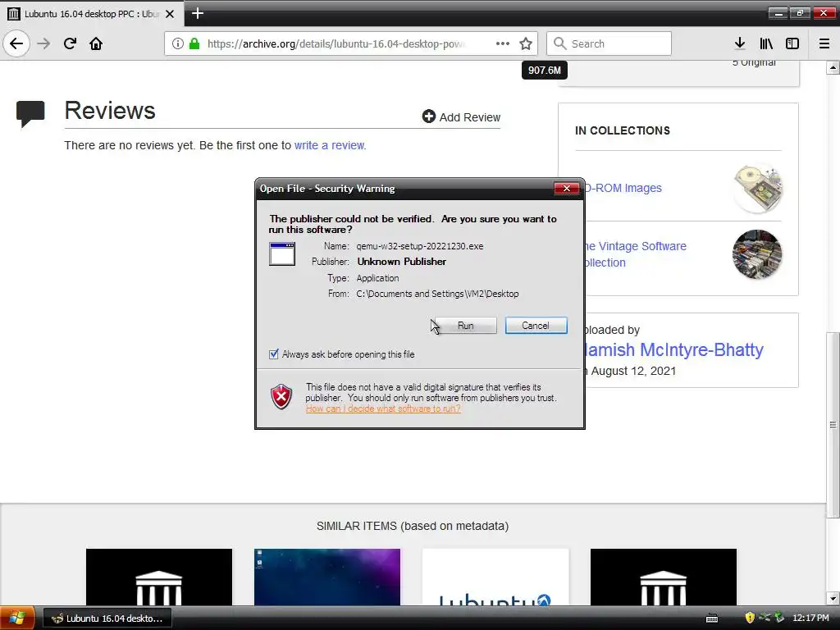Click the page scrollbar up arrow

(833, 67)
